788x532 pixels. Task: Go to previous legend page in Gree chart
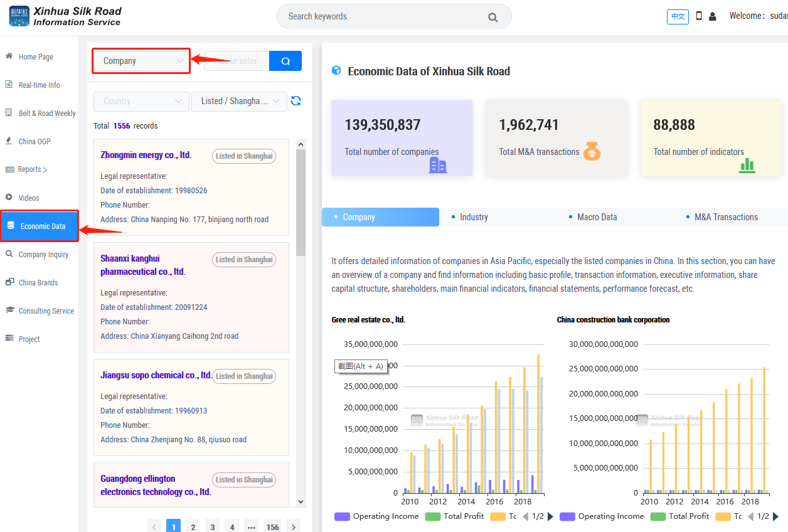click(525, 516)
